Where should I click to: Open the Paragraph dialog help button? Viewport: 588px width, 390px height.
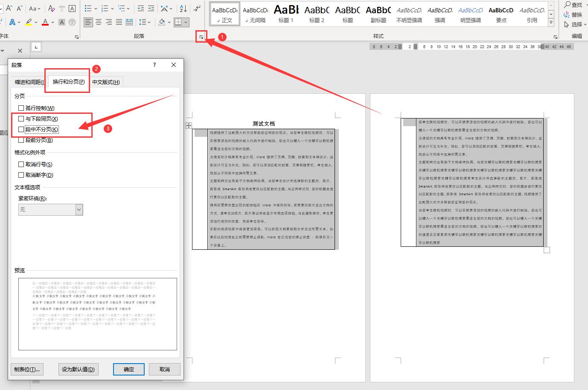[154, 65]
